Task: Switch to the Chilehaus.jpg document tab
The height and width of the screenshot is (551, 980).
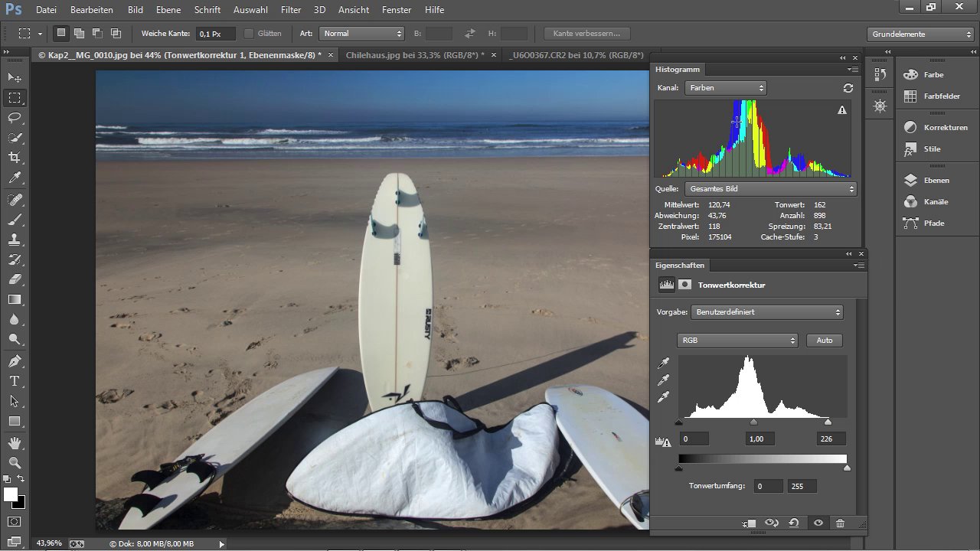Action: click(414, 55)
